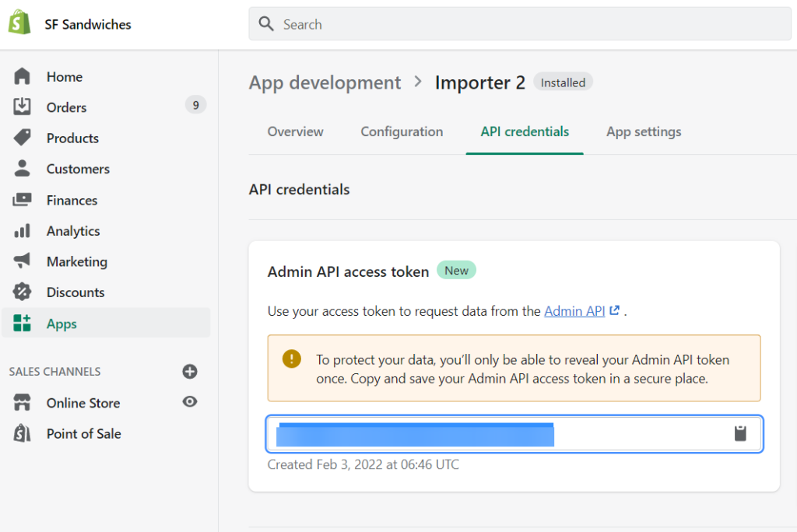
Task: Toggle Online Store visibility with the eye icon
Action: point(191,403)
